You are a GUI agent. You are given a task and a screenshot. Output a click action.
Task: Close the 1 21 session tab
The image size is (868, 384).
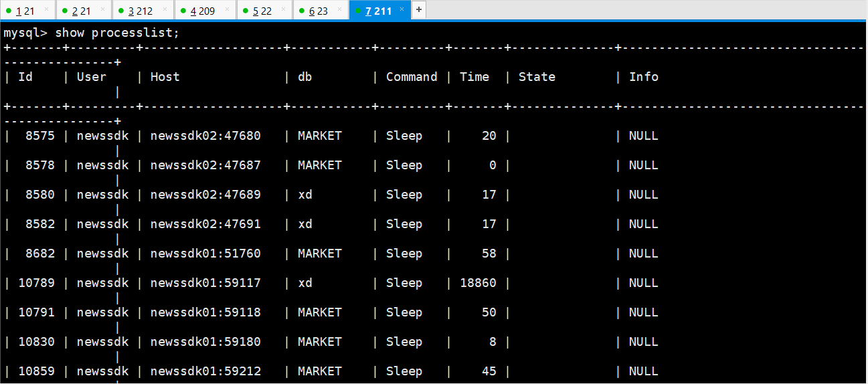pyautogui.click(x=48, y=10)
